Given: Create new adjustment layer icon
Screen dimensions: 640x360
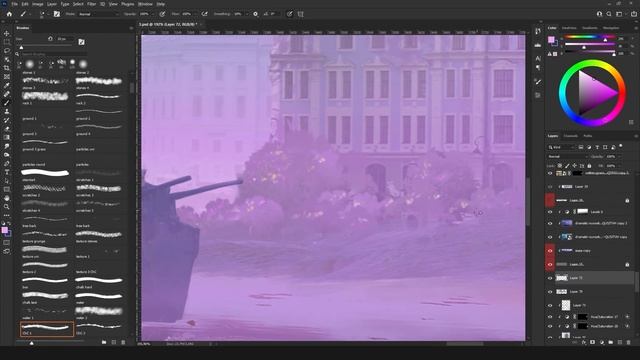Looking at the screenshot, I should click(602, 342).
